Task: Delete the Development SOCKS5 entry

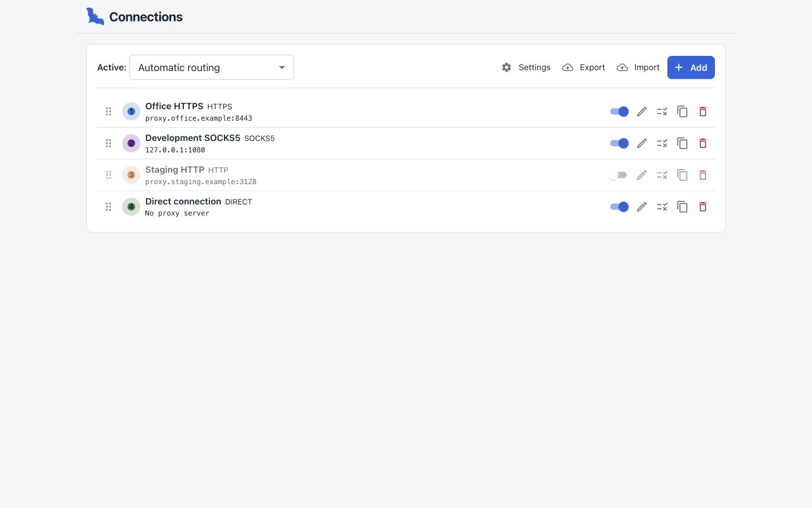Action: point(703,144)
